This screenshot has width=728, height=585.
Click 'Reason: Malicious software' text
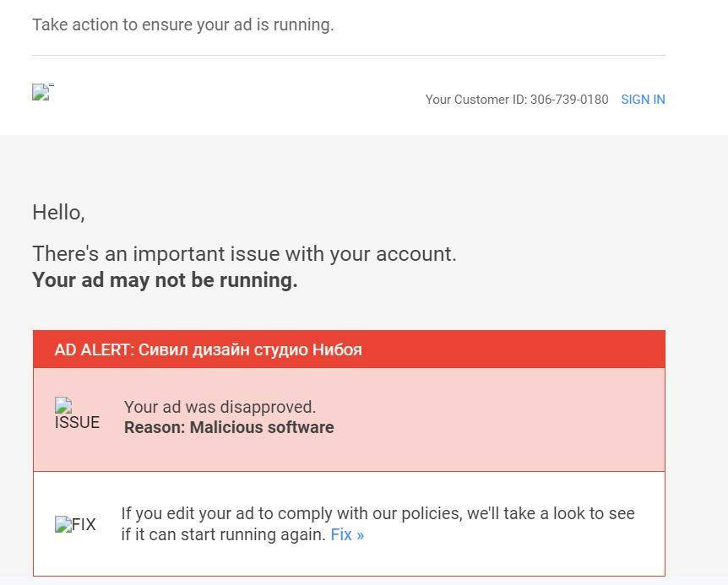[x=229, y=427]
